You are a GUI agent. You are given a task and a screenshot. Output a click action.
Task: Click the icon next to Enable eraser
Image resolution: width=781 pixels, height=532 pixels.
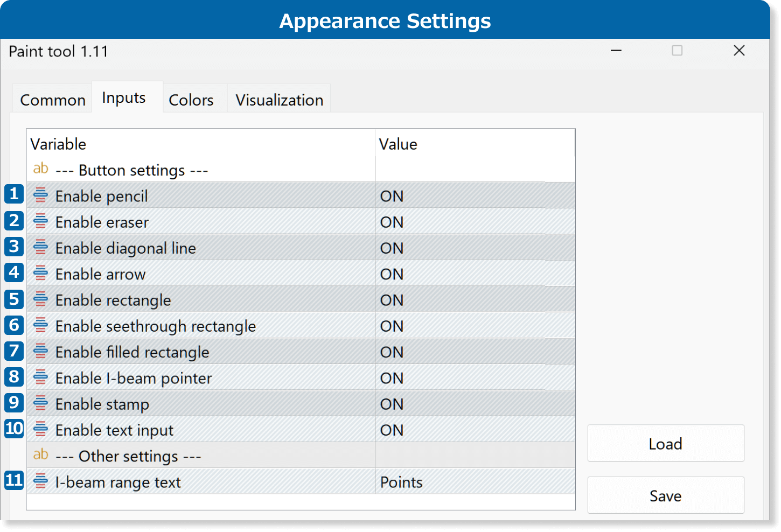tap(40, 221)
